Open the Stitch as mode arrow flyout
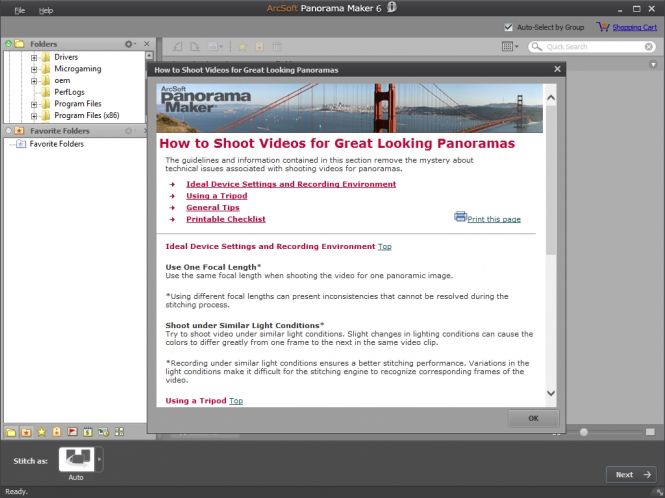Viewport: 665px width, 498px height. pos(100,459)
